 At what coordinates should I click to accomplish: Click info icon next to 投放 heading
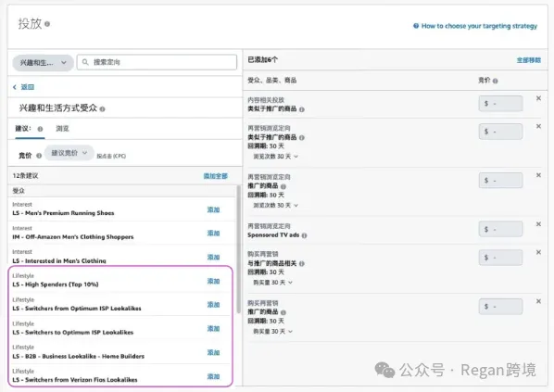pos(47,24)
